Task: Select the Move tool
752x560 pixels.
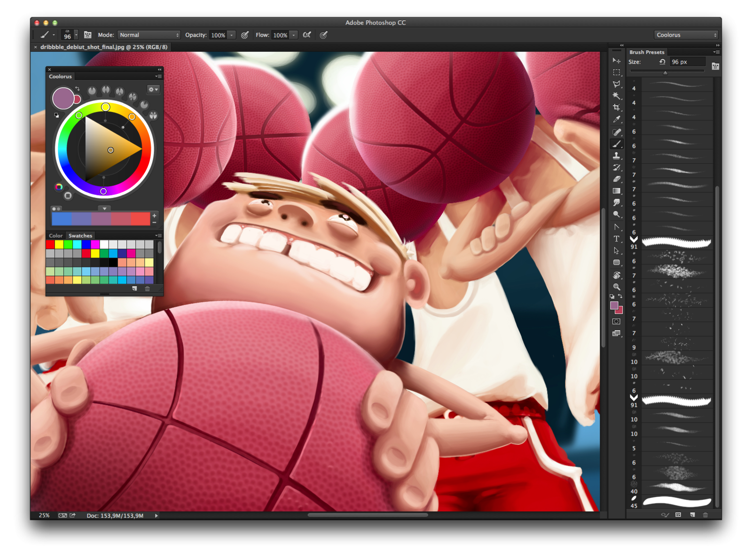Action: pyautogui.click(x=616, y=61)
